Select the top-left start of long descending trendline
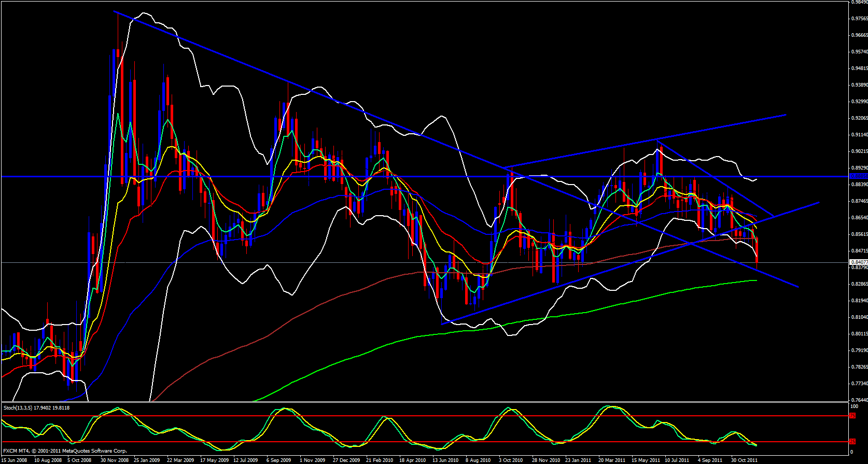Viewport: 868px width, 464px height. click(x=114, y=11)
